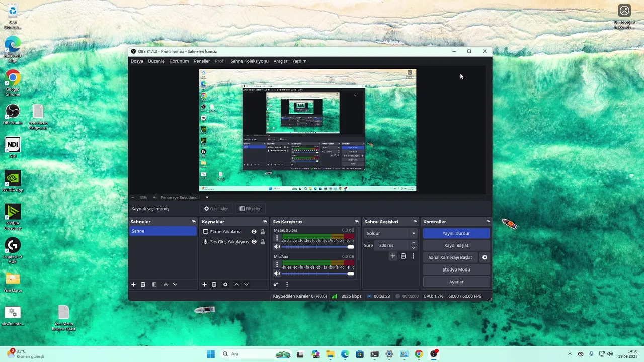Image resolution: width=644 pixels, height=362 pixels.
Task: Open Ayarlar settings button
Action: [x=456, y=282]
